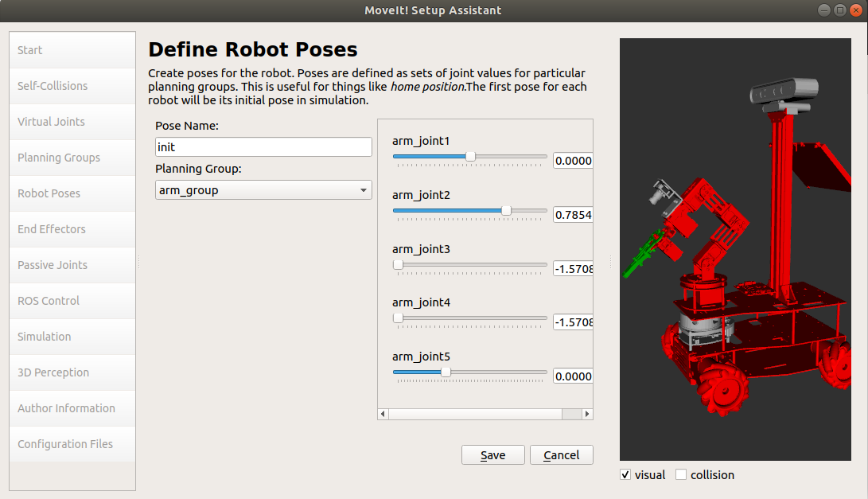The image size is (868, 499).
Task: Open Configuration Files section
Action: pos(72,444)
